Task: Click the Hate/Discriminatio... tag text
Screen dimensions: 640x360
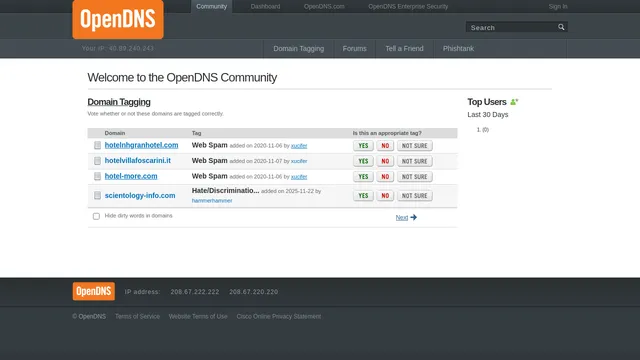Action: point(225,191)
